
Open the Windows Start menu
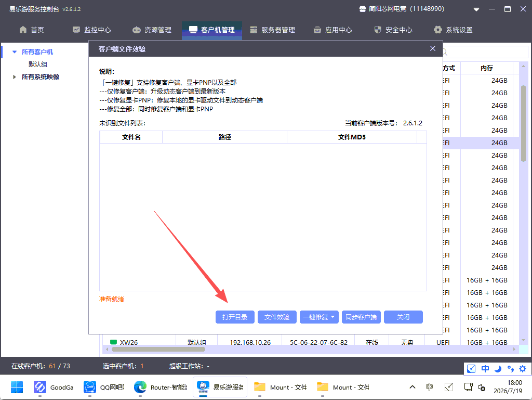pos(17,387)
